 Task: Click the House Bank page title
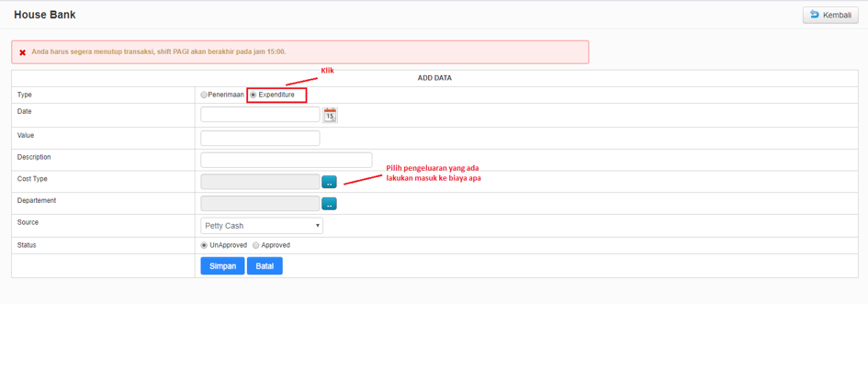coord(45,15)
